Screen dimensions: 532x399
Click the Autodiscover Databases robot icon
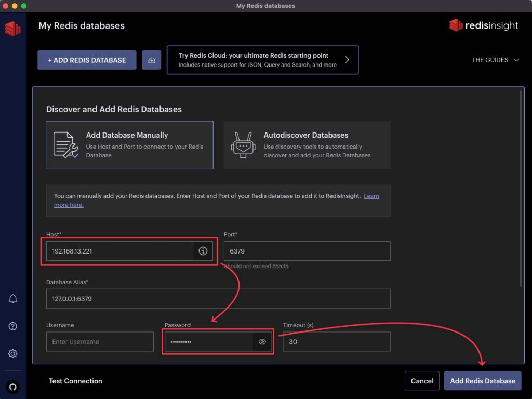coord(243,145)
